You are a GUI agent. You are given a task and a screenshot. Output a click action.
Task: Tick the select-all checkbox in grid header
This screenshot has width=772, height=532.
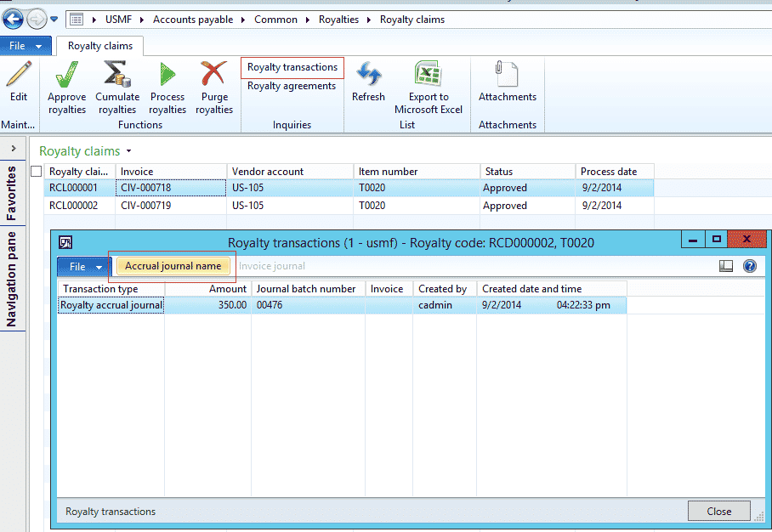[36, 172]
